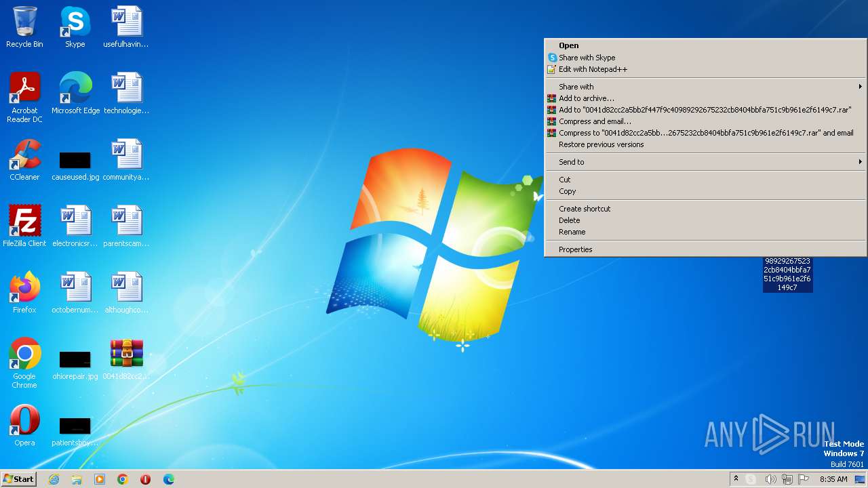Select the communitya Word document icon

click(126, 160)
